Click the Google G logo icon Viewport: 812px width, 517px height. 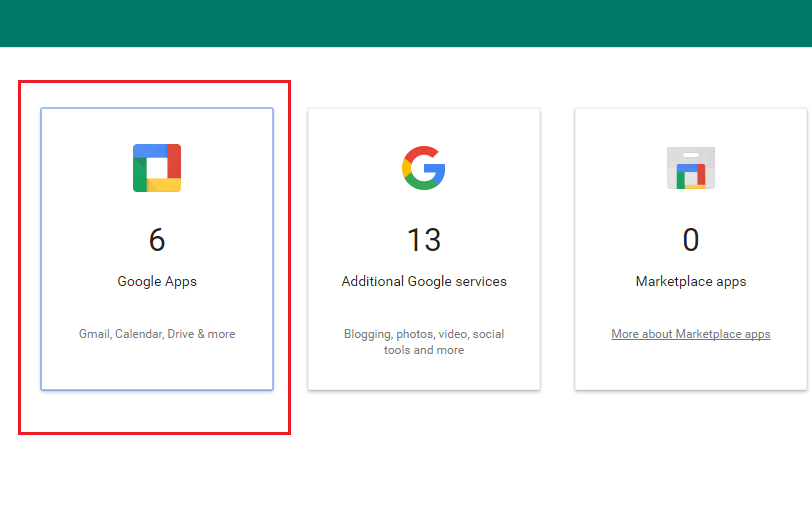[424, 168]
